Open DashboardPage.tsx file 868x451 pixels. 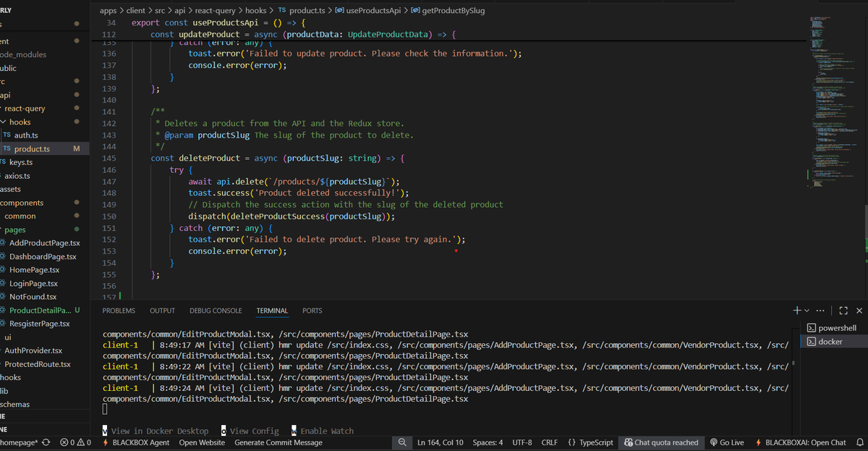43,256
